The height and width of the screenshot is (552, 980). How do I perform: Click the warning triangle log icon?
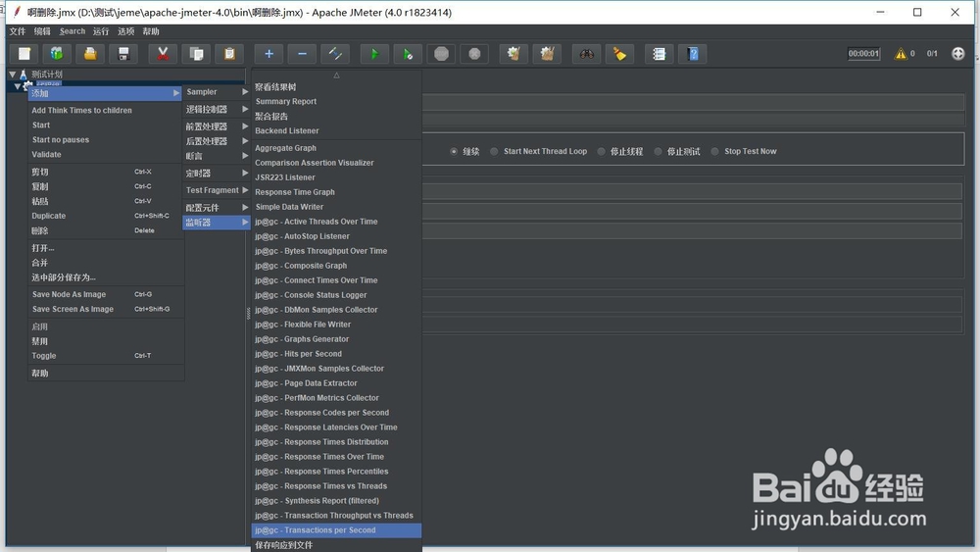pos(900,54)
